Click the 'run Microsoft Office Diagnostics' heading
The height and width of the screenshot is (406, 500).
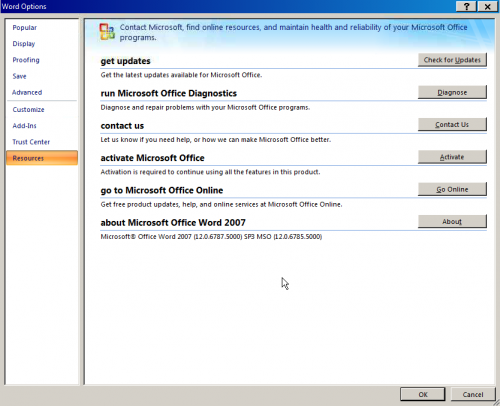click(x=169, y=93)
